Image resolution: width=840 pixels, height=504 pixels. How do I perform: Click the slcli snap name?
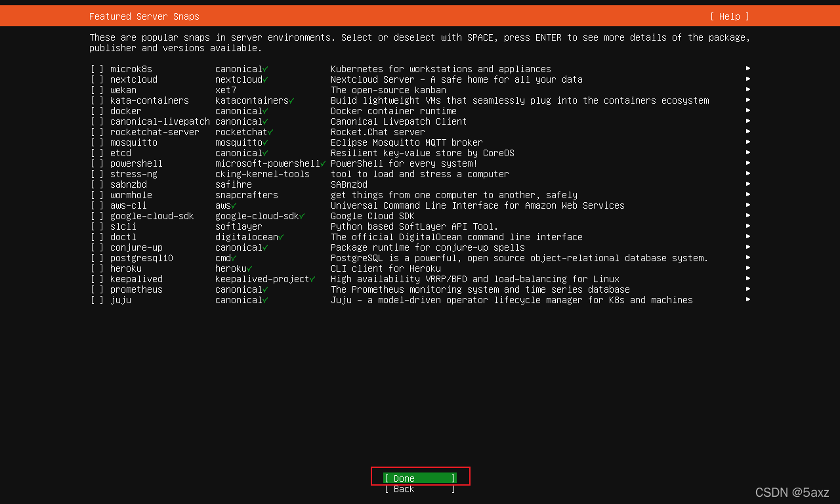[123, 226]
